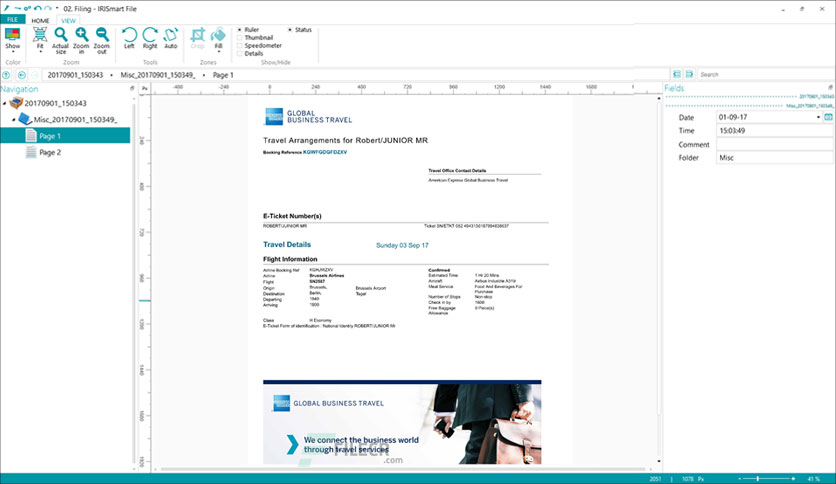Viewport: 836px width, 484px height.
Task: Click the Fit zoom icon
Action: click(x=40, y=35)
